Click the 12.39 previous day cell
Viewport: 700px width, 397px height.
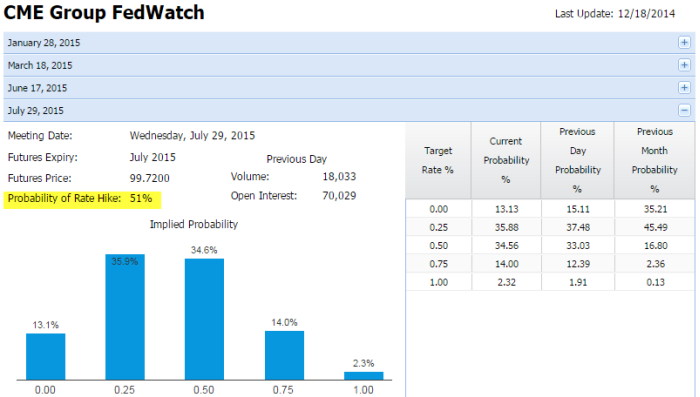(578, 264)
